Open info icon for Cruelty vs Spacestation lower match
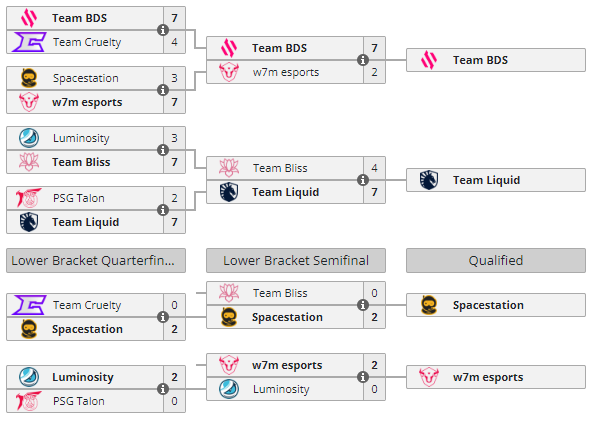The width and height of the screenshot is (590, 423). point(163,317)
